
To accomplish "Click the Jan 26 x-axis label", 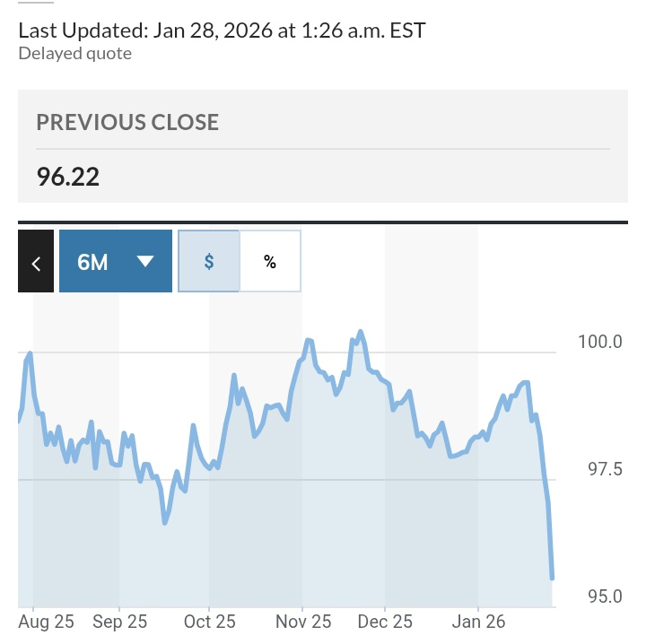I will 477,622.
